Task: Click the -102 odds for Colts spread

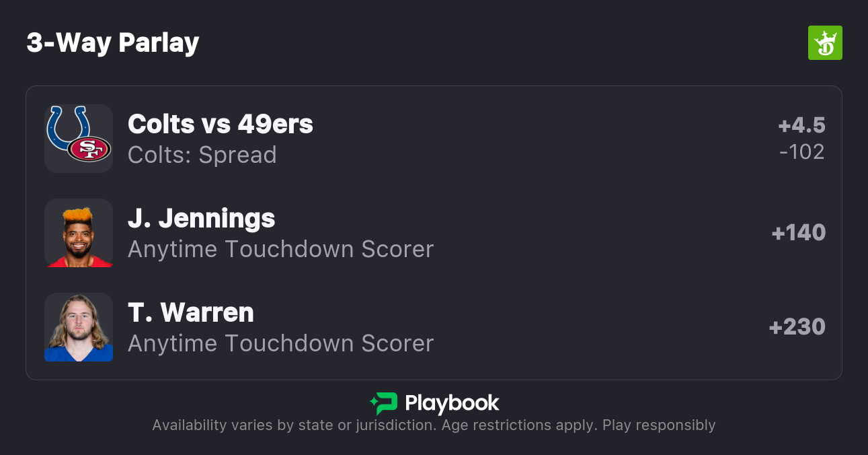Action: point(801,152)
